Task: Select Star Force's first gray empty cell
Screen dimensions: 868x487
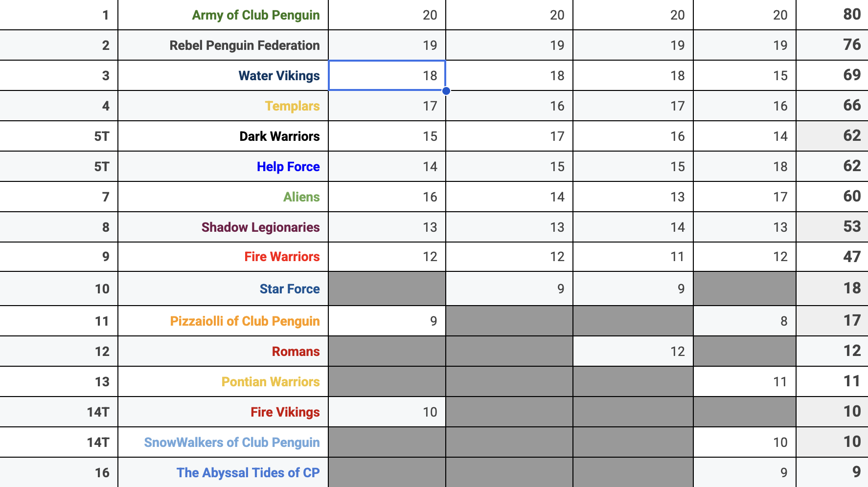Action: pyautogui.click(x=387, y=289)
